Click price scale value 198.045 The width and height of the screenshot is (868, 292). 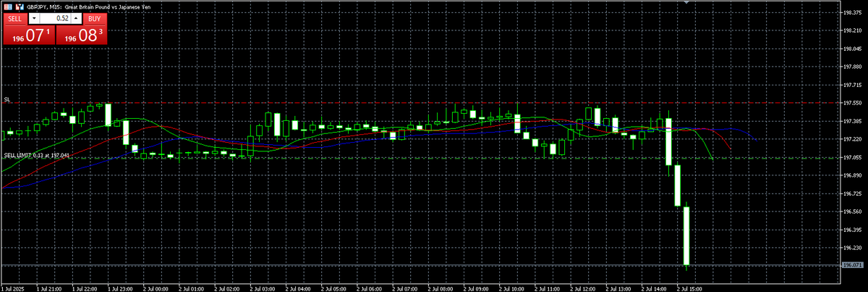pos(852,49)
